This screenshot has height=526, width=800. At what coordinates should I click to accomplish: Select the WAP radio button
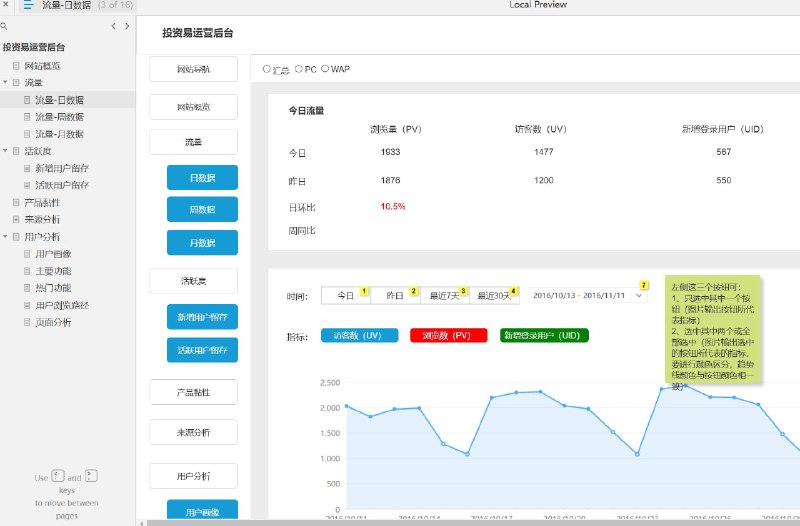[325, 69]
